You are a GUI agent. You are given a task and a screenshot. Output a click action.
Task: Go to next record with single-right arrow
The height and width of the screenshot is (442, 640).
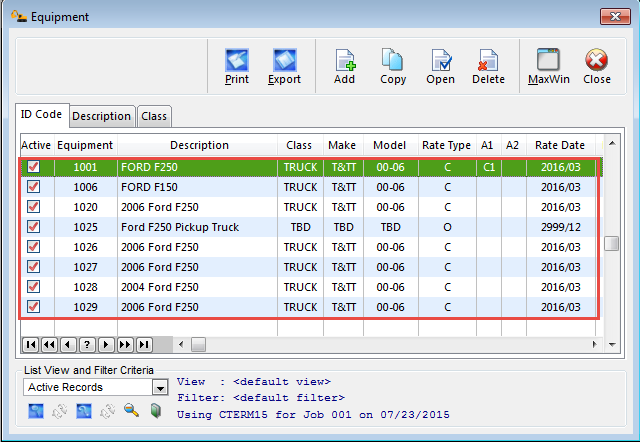106,345
